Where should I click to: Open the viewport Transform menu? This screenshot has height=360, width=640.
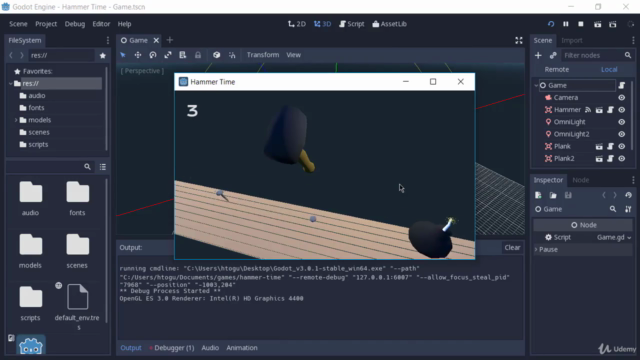pyautogui.click(x=263, y=55)
